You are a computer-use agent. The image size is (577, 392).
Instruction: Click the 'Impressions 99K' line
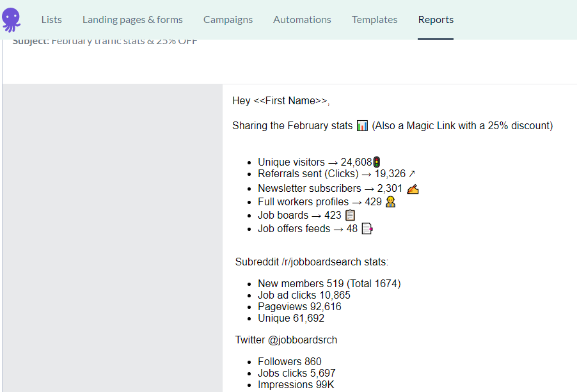[296, 384]
